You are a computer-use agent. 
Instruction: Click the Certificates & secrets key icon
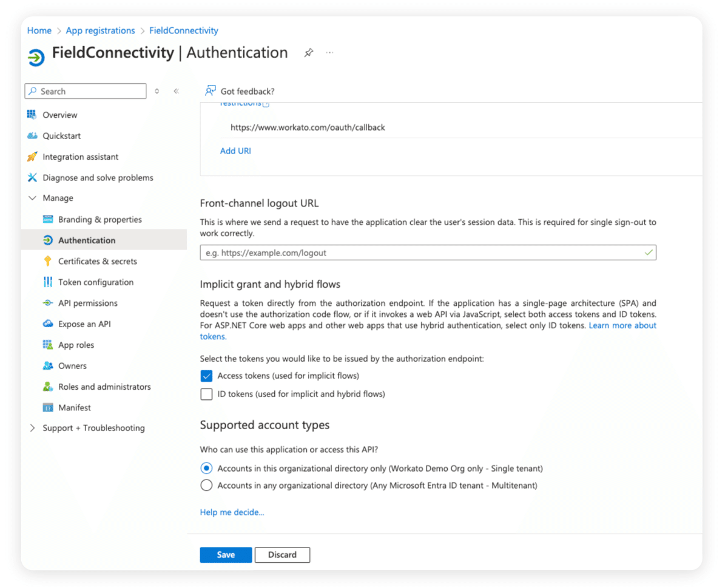[x=48, y=261]
